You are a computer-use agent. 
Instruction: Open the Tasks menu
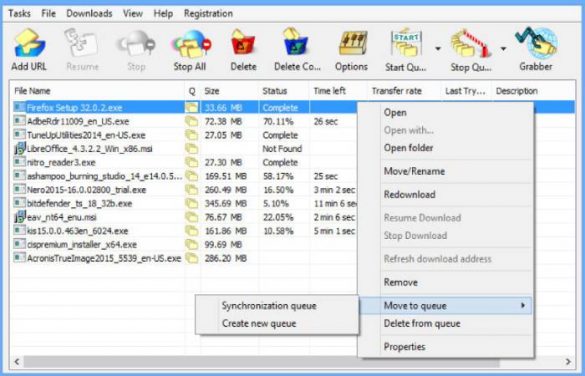(x=19, y=13)
